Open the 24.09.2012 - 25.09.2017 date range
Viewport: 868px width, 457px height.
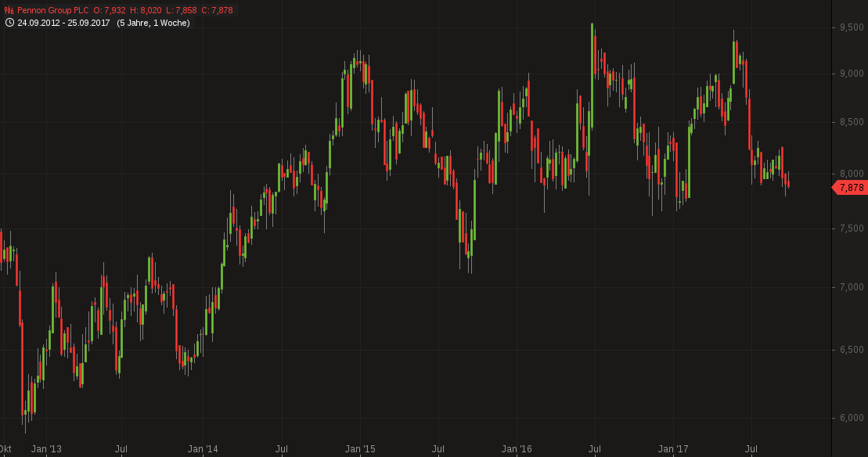(63, 23)
